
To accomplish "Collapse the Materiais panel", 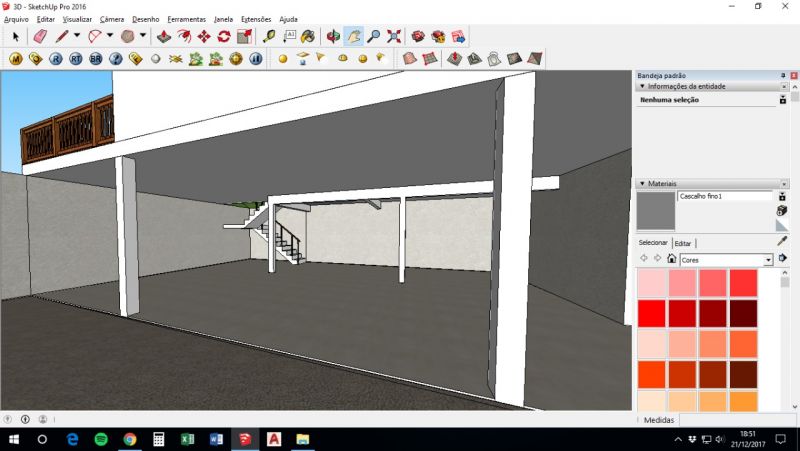I will (642, 184).
